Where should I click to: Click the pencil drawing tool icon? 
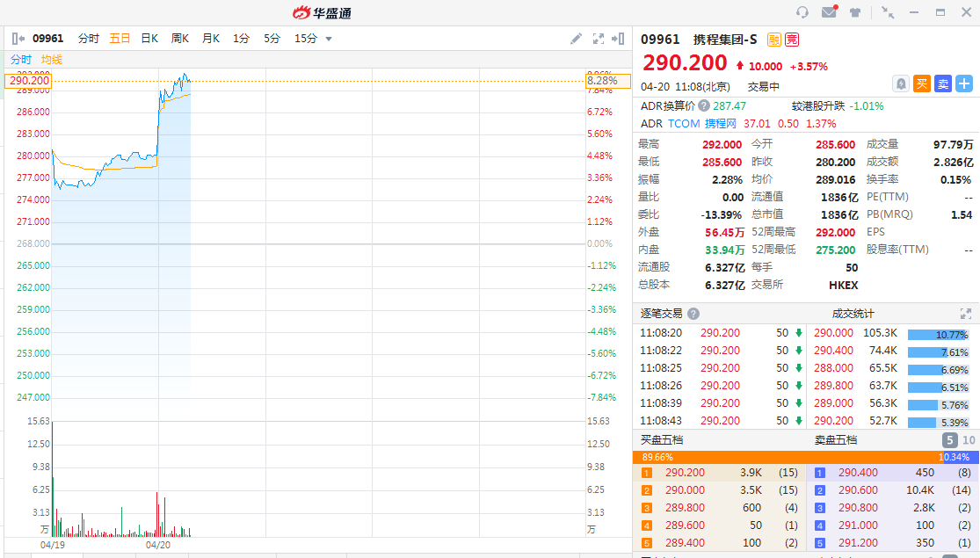[x=577, y=39]
